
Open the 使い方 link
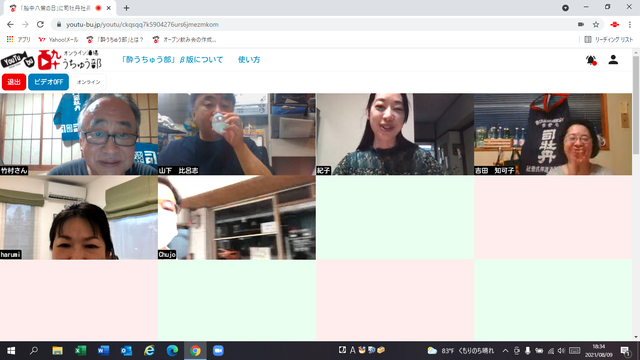(249, 60)
